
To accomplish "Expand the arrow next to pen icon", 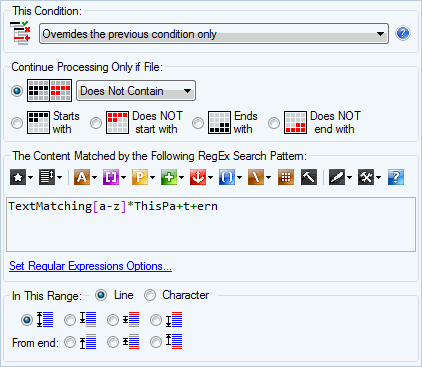I will click(x=349, y=177).
